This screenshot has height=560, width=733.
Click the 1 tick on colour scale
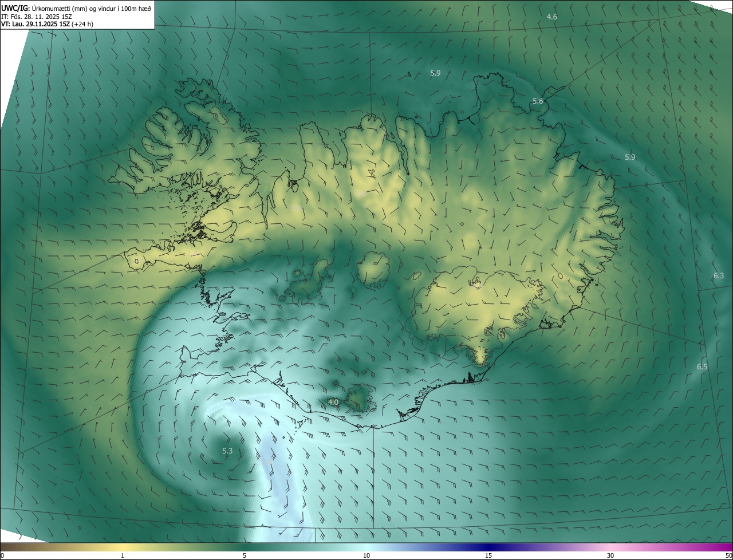(x=123, y=556)
